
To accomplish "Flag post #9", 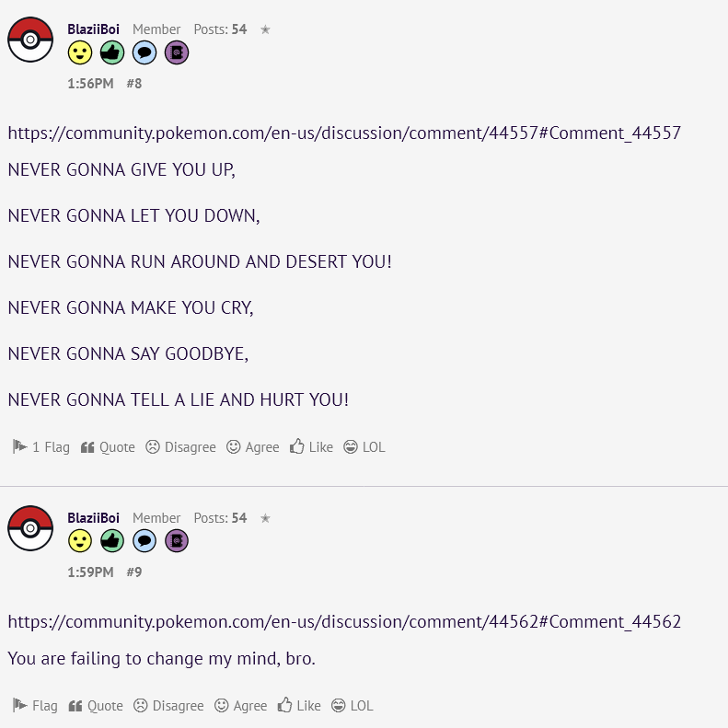I will point(35,706).
